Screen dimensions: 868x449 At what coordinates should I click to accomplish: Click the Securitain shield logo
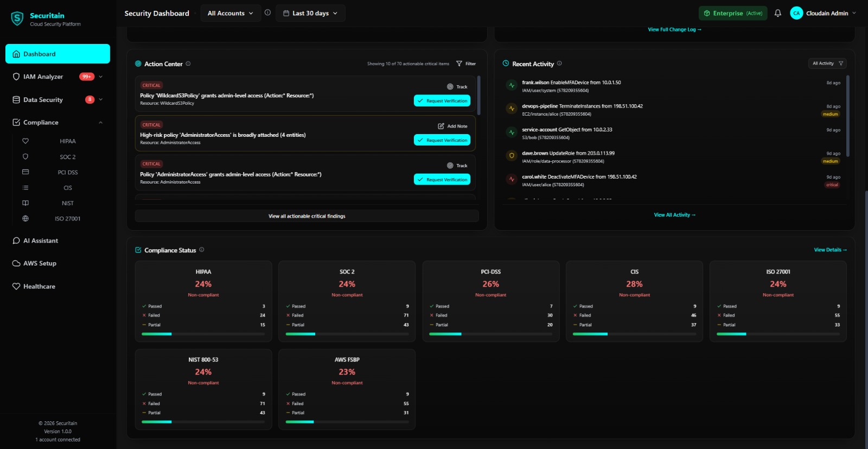coord(17,19)
